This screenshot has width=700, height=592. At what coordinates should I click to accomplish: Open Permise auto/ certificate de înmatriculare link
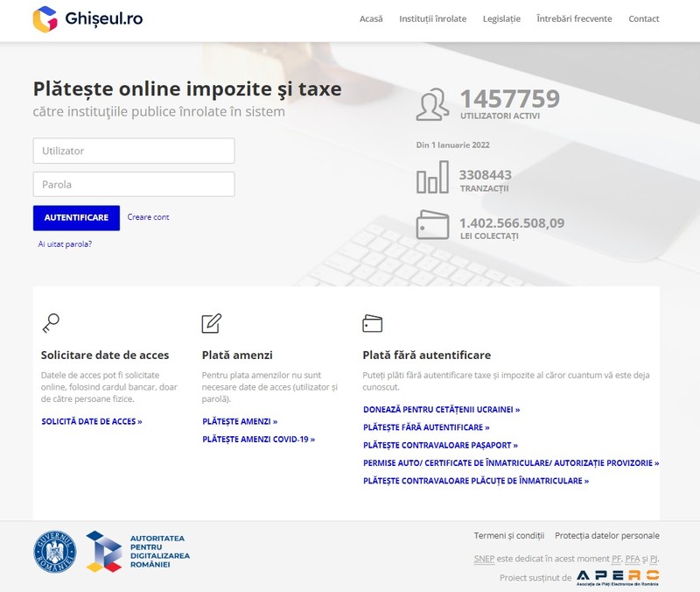[x=511, y=463]
